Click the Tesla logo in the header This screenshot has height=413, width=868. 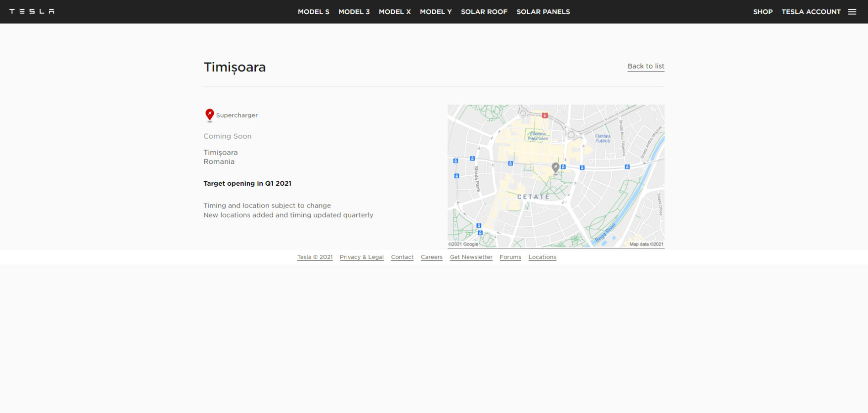point(32,11)
